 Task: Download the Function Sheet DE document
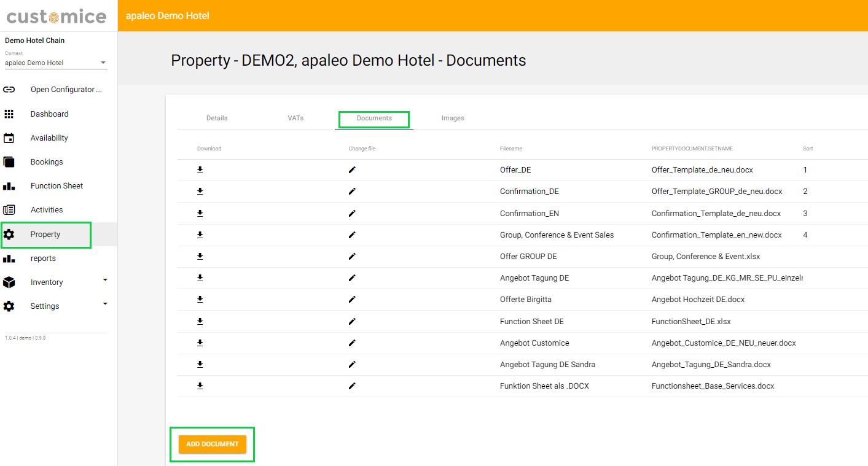(200, 321)
